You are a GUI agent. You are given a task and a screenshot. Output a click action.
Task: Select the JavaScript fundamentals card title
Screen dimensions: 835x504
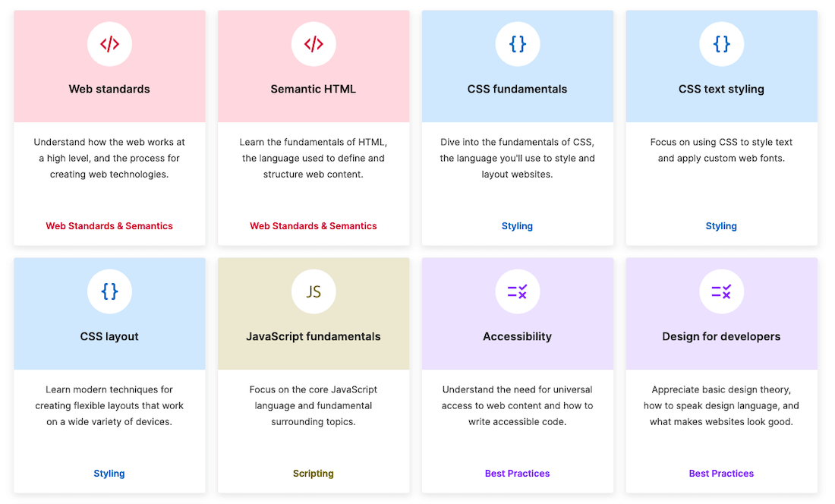[314, 336]
